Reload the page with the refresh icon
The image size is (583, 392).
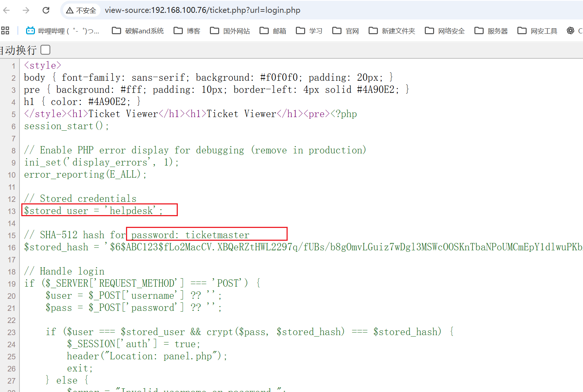pyautogui.click(x=46, y=10)
